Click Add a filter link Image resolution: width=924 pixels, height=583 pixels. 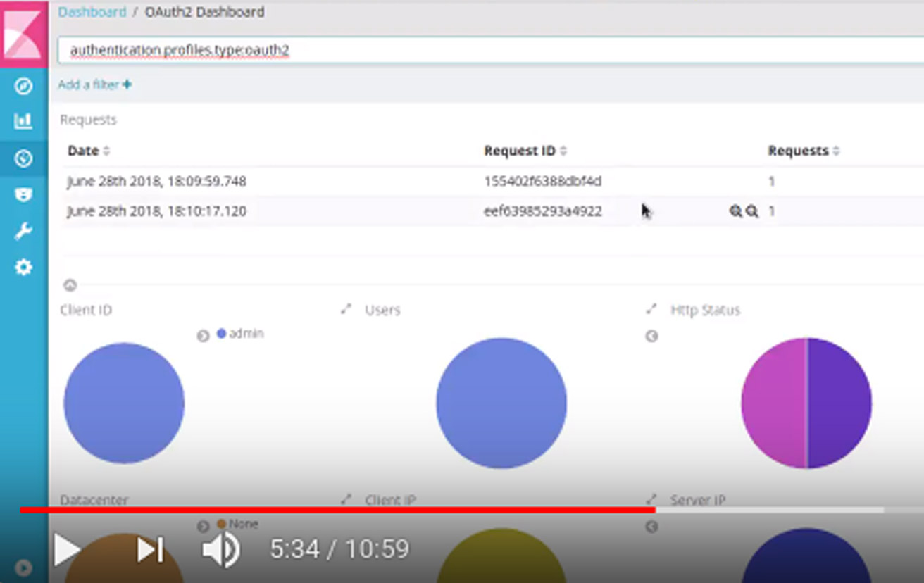[94, 84]
